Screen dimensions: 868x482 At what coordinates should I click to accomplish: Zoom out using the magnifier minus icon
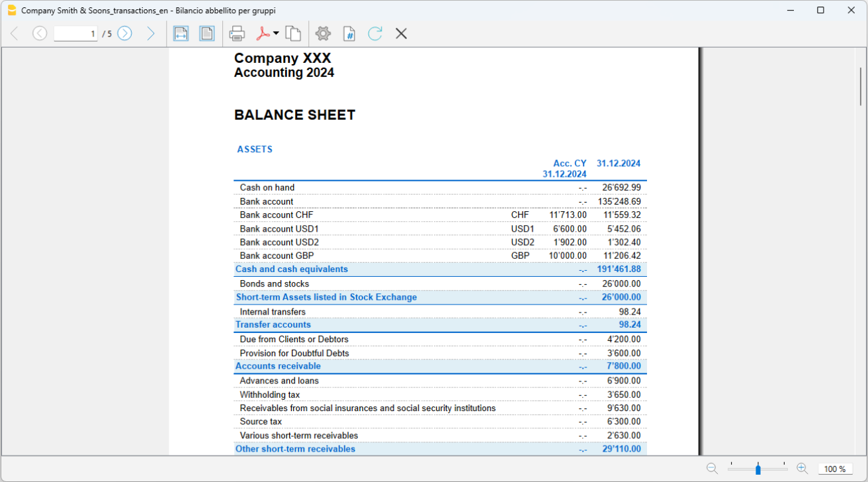(x=712, y=468)
